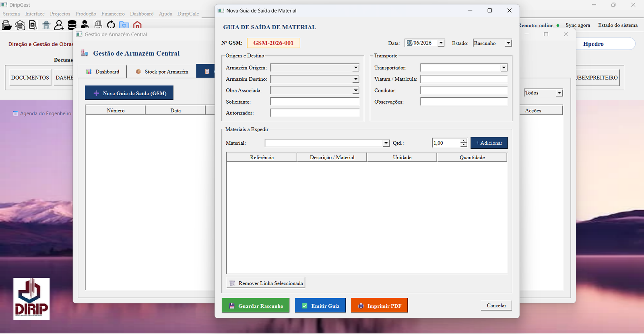Increase quantity with the Qtd. up arrow
The image size is (644, 334).
coord(464,141)
